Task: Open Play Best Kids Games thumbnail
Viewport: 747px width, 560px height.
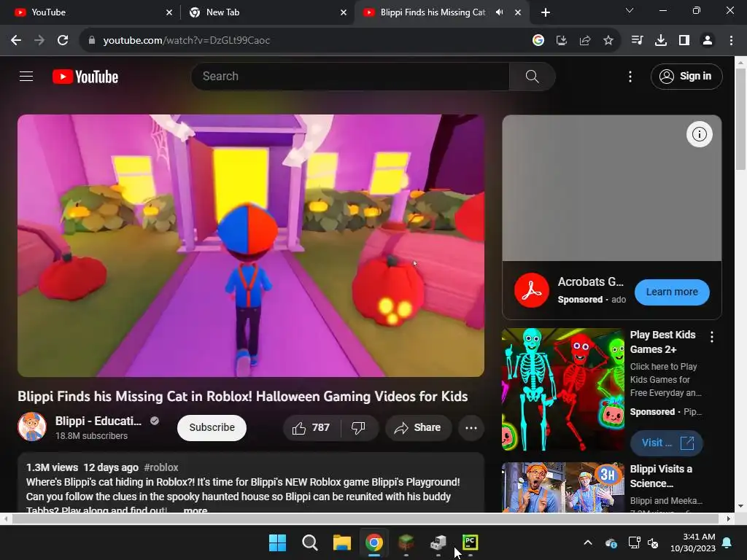Action: click(x=562, y=389)
